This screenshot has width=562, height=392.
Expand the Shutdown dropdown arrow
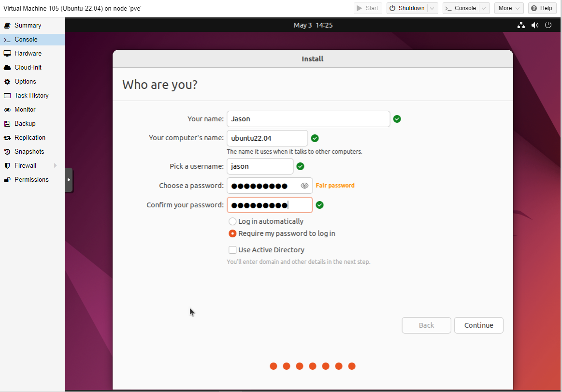(x=432, y=8)
